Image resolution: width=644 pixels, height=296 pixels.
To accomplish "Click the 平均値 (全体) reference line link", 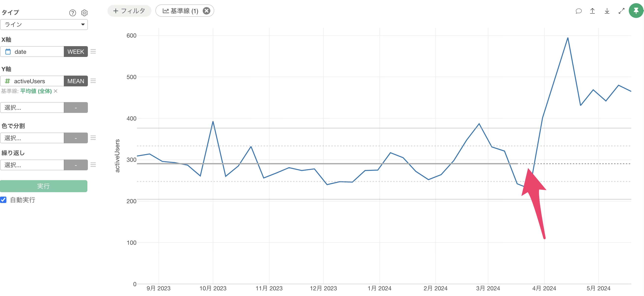I will point(36,91).
